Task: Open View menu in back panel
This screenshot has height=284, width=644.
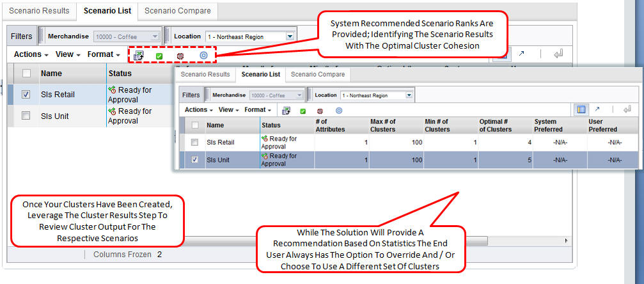Action: pos(68,54)
